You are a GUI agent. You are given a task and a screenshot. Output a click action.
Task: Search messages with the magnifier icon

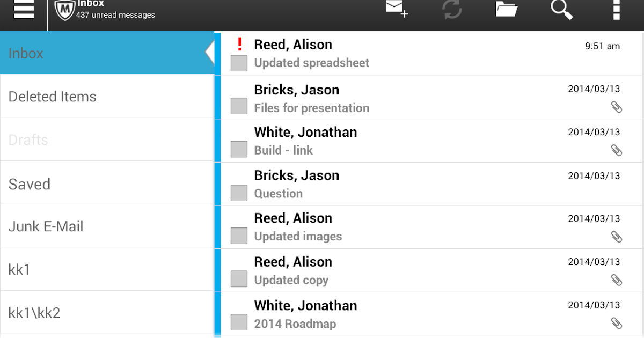561,9
